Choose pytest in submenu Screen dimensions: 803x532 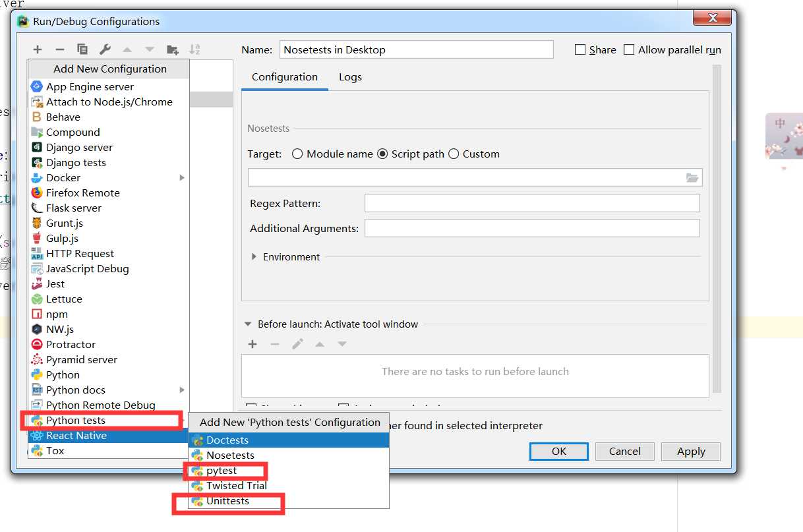289,471
